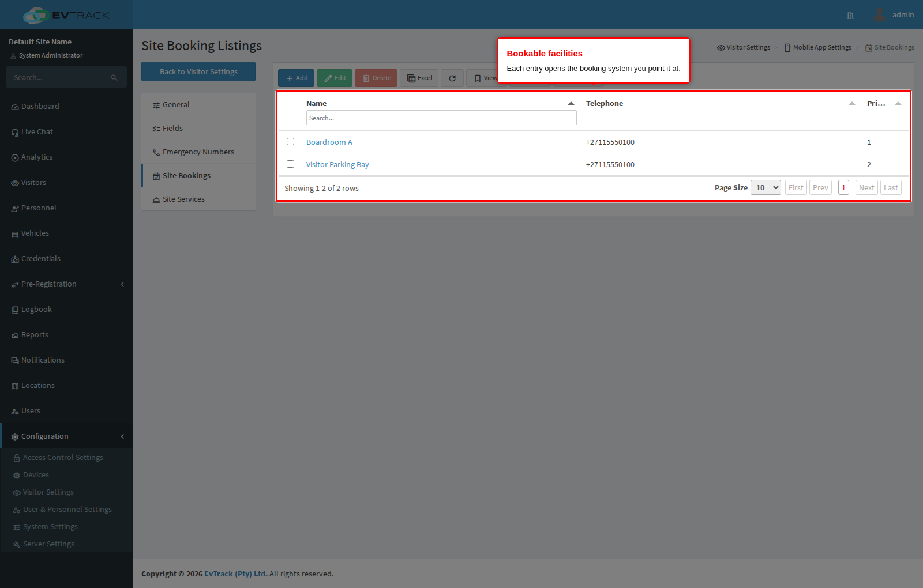This screenshot has width=923, height=588.
Task: Click the Users sidebar icon
Action: [15, 412]
